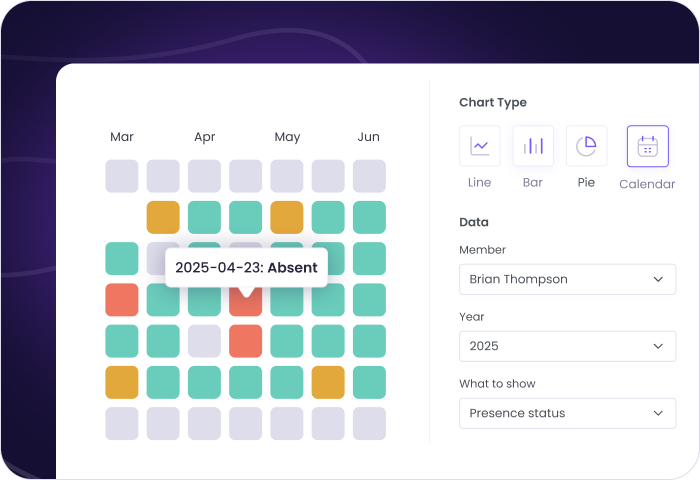Screen dimensions: 700x480
Task: Select the Line chart type icon
Action: (480, 146)
